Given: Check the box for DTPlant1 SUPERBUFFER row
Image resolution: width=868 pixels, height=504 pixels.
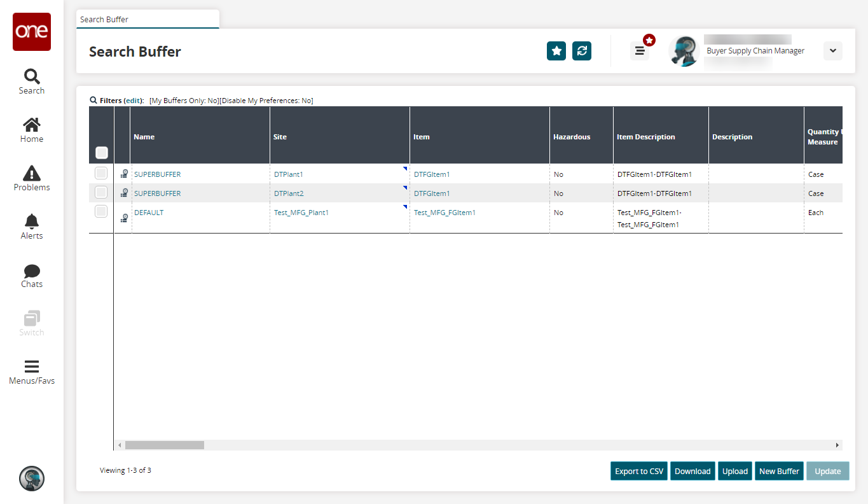Looking at the screenshot, I should coord(101,173).
